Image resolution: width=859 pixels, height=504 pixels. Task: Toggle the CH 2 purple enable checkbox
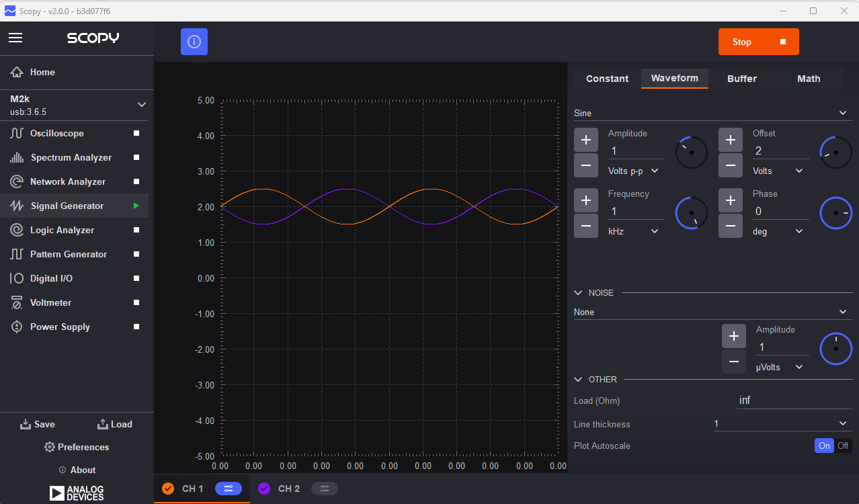(264, 489)
